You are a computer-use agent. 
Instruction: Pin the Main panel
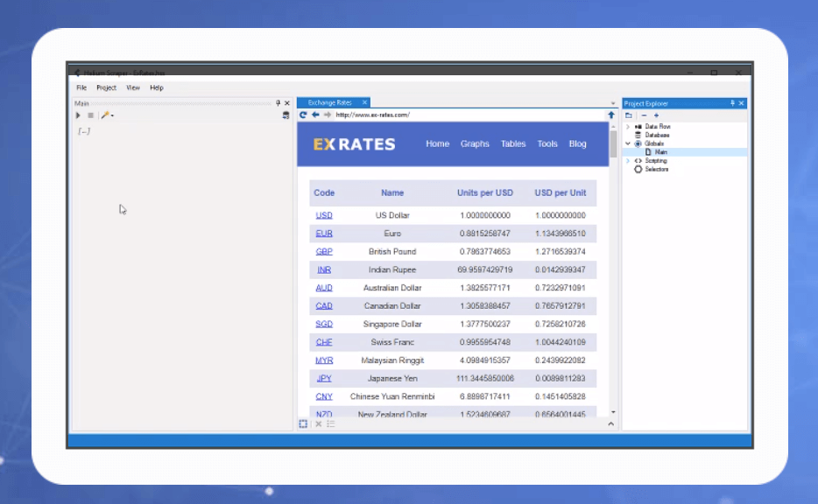(278, 103)
